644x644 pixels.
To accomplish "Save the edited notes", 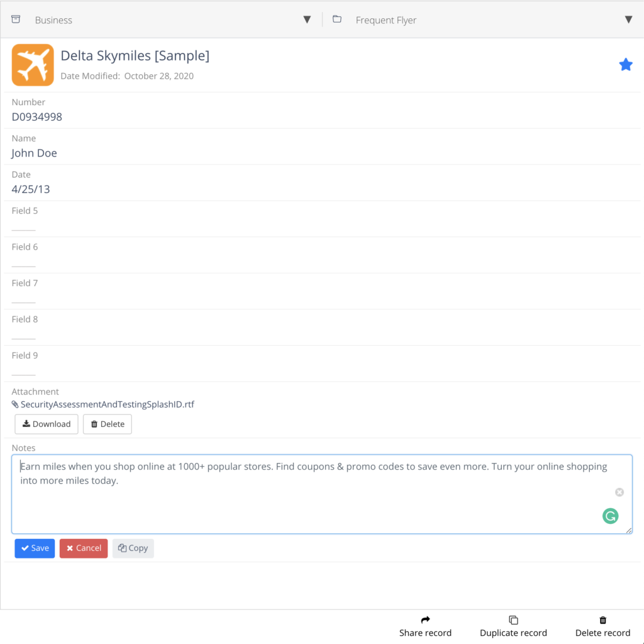I will point(35,548).
